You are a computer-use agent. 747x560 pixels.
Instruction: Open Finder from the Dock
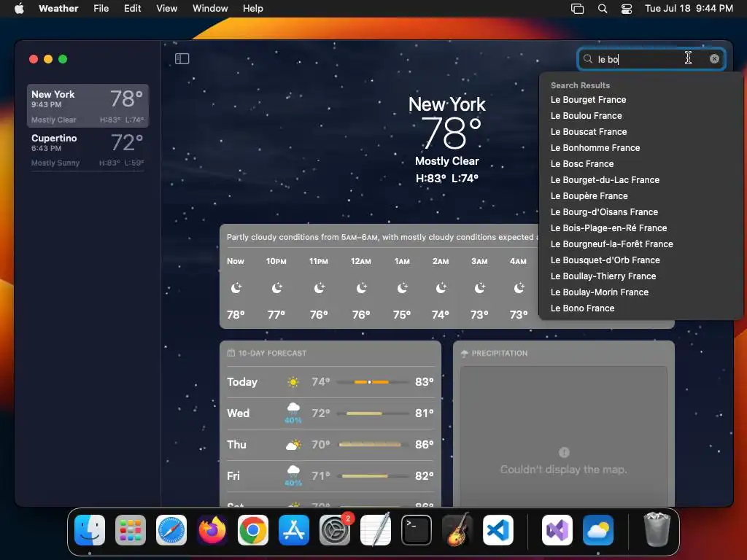[x=90, y=530]
